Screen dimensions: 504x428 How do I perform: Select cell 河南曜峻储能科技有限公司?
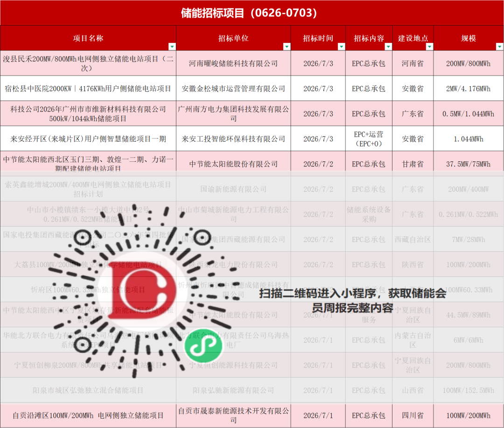233,63
